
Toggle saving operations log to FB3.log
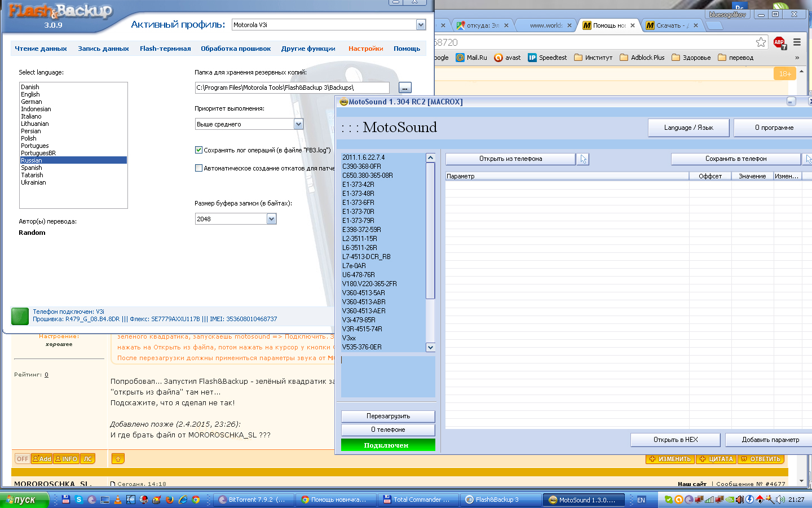pos(198,150)
